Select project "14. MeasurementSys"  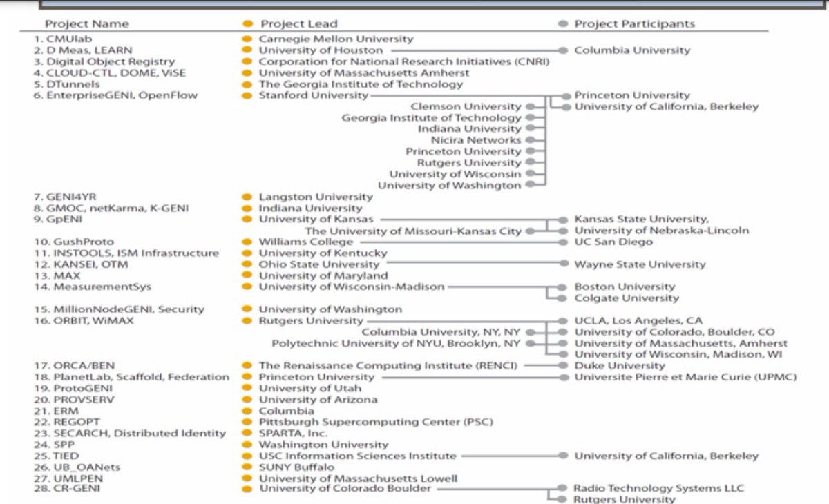pyautogui.click(x=93, y=287)
